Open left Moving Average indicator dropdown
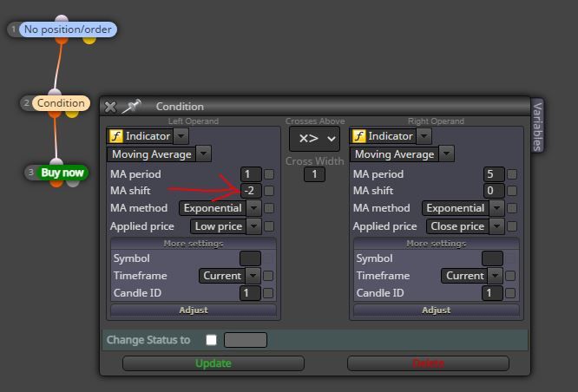 203,154
